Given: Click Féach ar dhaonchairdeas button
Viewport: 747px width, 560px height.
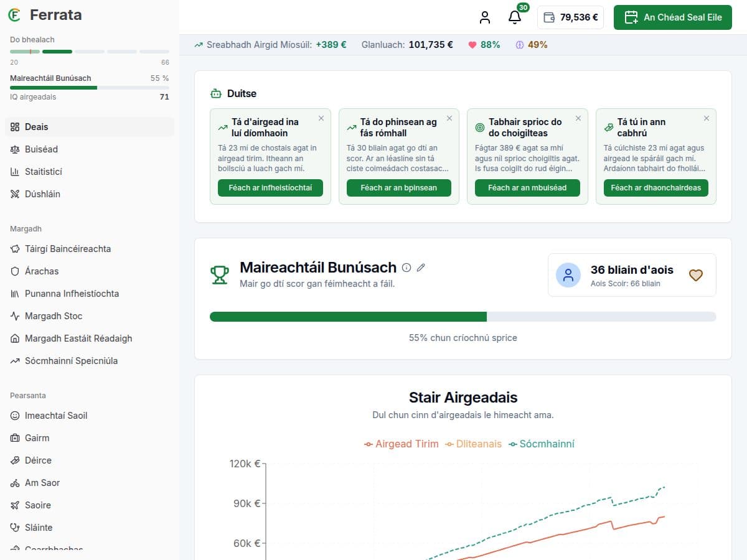Looking at the screenshot, I should (x=656, y=188).
